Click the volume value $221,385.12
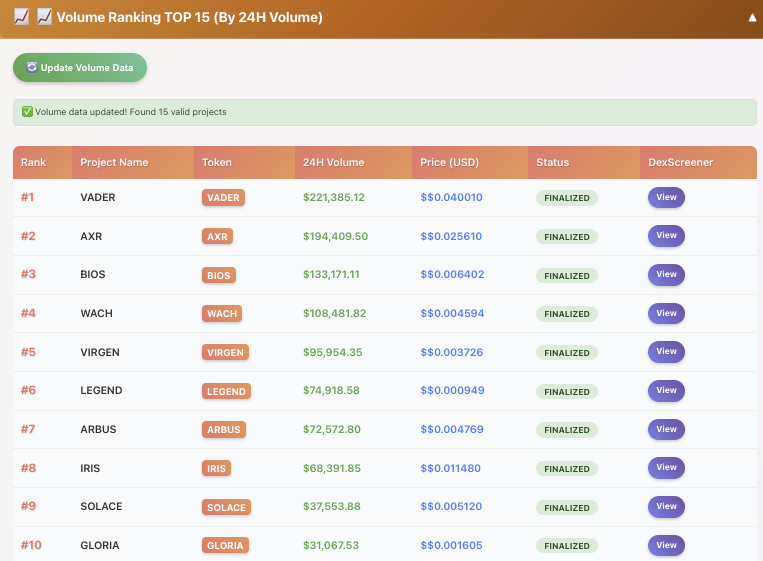Screen dimensions: 763x561 click(x=334, y=198)
